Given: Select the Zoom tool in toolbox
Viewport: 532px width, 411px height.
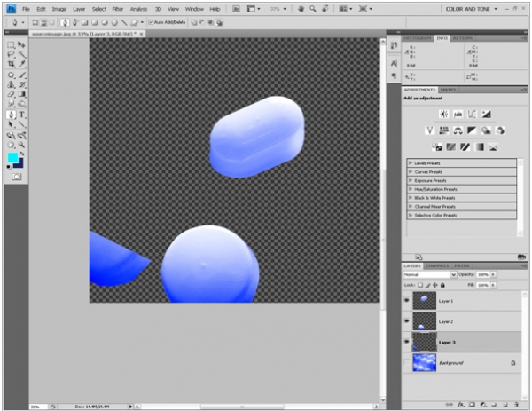Looking at the screenshot, I should pos(21,145).
